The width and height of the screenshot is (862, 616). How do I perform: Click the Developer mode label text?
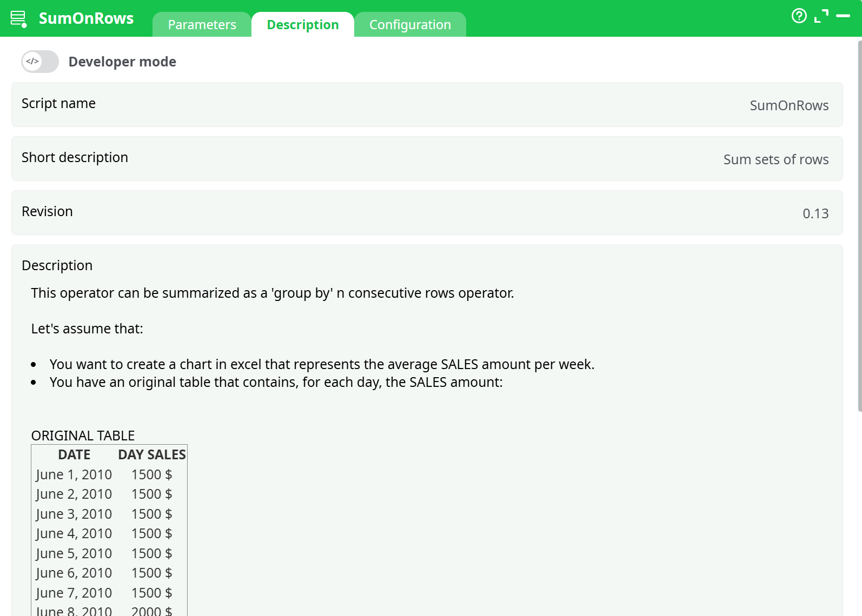tap(122, 62)
